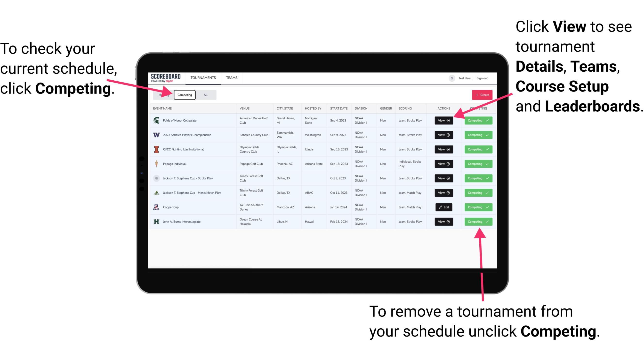Click the Michigan State team logo icon

pos(157,121)
